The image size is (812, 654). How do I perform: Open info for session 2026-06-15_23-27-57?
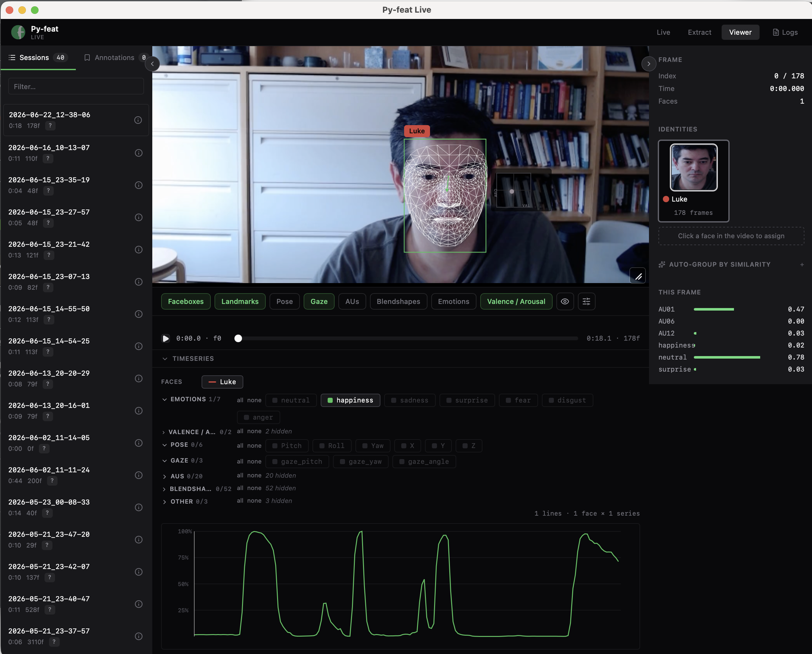pyautogui.click(x=138, y=217)
